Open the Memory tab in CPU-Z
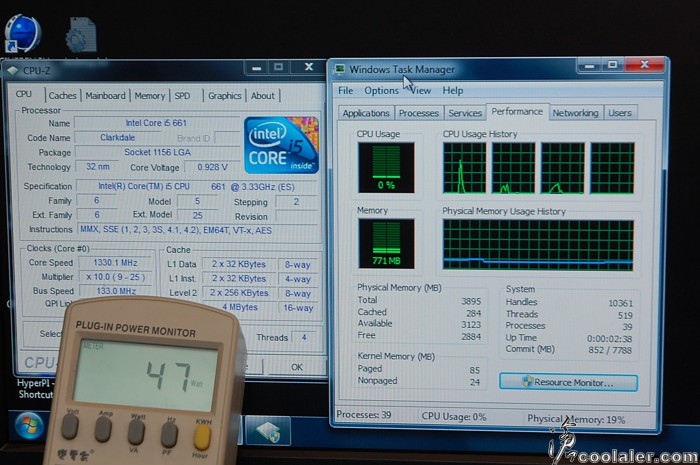 (150, 95)
